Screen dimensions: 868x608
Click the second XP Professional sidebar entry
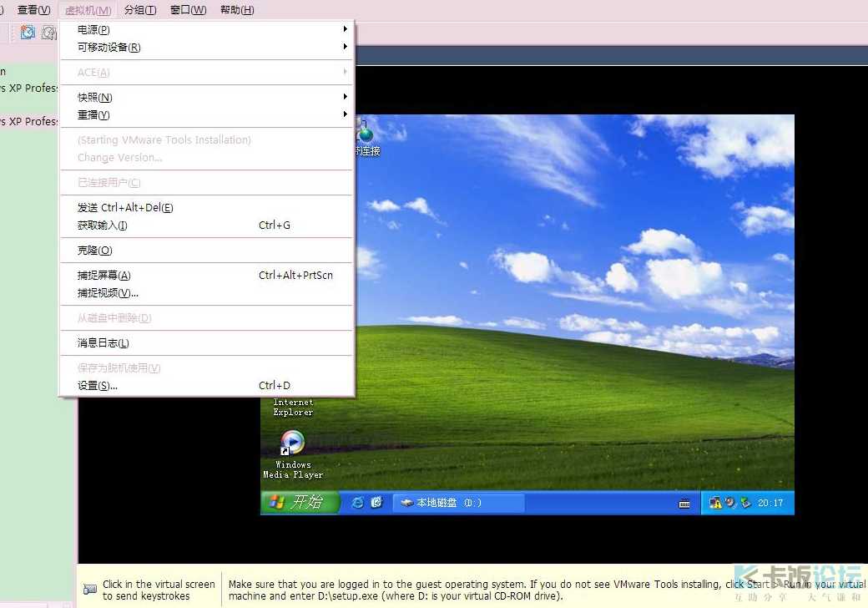click(x=28, y=121)
